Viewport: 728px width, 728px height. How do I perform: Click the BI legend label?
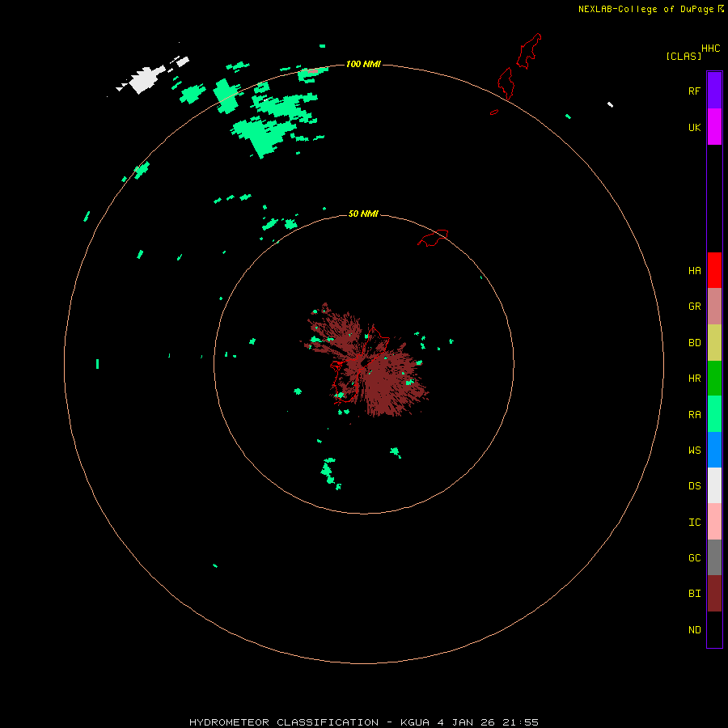tap(694, 594)
